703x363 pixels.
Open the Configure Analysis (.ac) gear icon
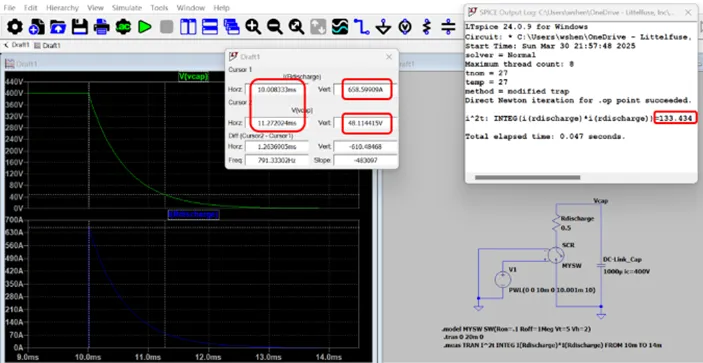click(x=123, y=27)
